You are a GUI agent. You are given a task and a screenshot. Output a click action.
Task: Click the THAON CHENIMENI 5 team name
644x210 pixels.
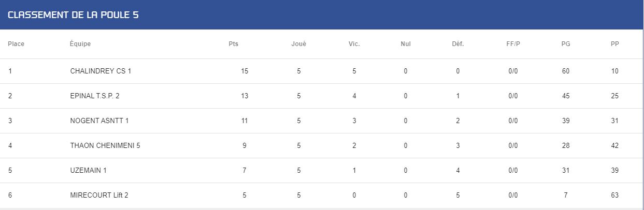105,145
